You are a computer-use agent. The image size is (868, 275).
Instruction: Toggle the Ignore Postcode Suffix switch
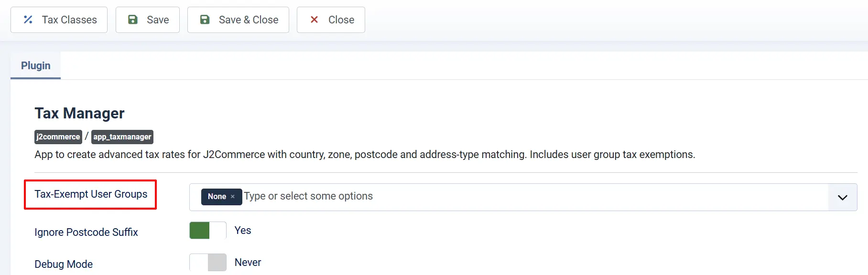pyautogui.click(x=208, y=231)
